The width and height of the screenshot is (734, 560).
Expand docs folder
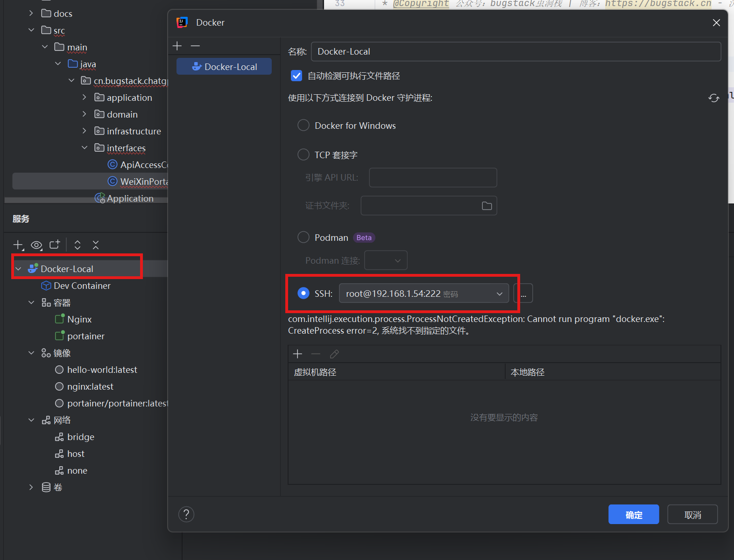[x=31, y=13]
